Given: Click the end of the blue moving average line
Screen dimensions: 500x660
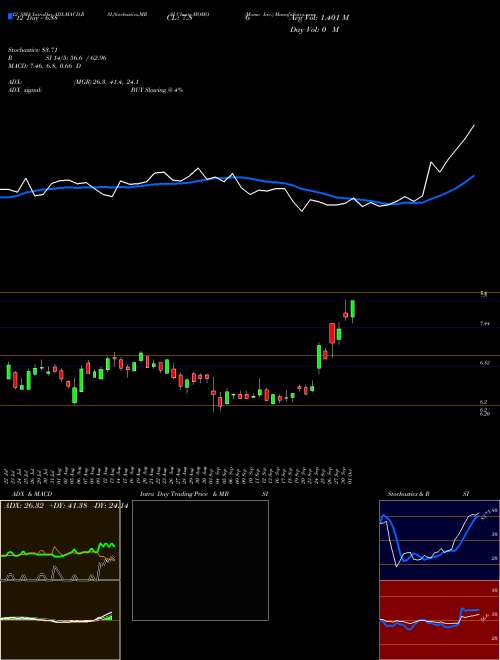Looking at the screenshot, I should [474, 176].
